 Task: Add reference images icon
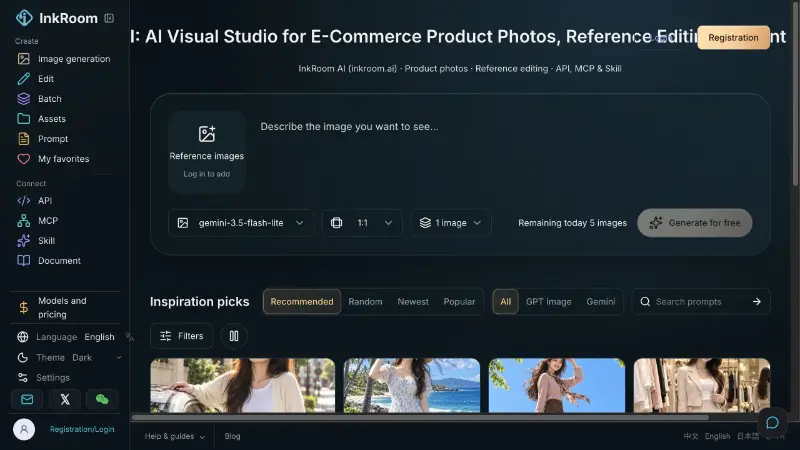point(207,134)
